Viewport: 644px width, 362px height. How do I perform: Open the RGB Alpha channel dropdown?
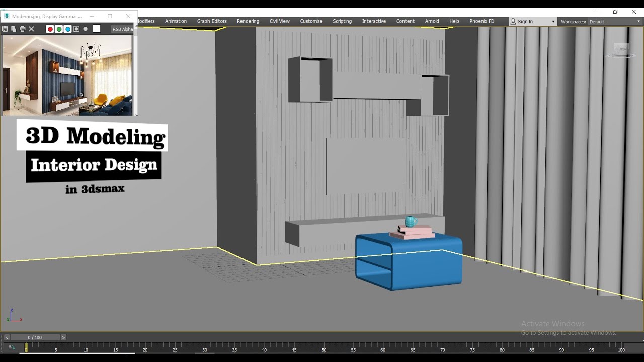pyautogui.click(x=123, y=29)
